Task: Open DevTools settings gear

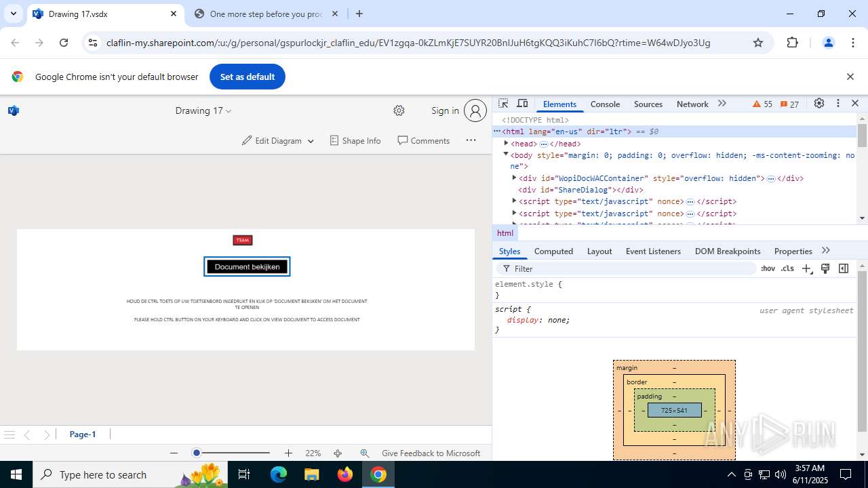Action: [819, 103]
